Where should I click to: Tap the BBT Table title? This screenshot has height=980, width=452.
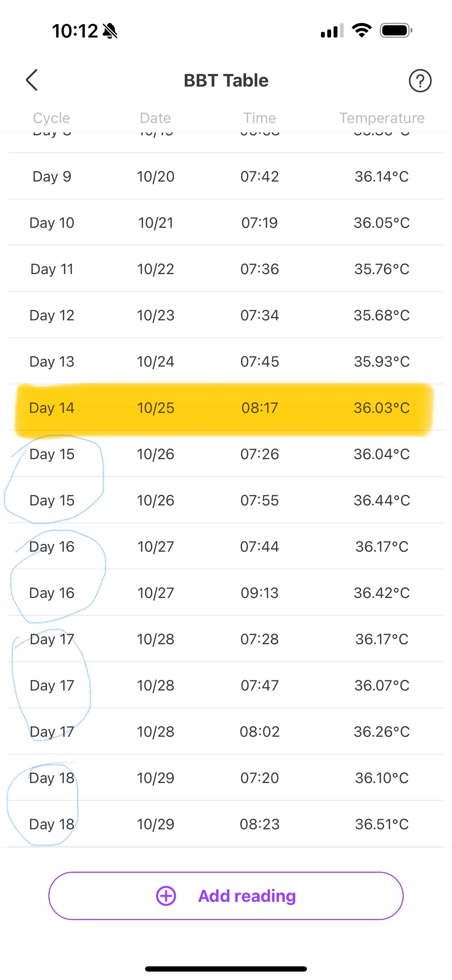226,81
